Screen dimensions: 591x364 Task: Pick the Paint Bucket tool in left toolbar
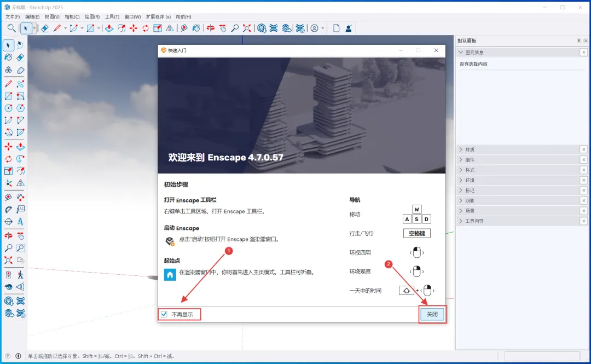(8, 57)
